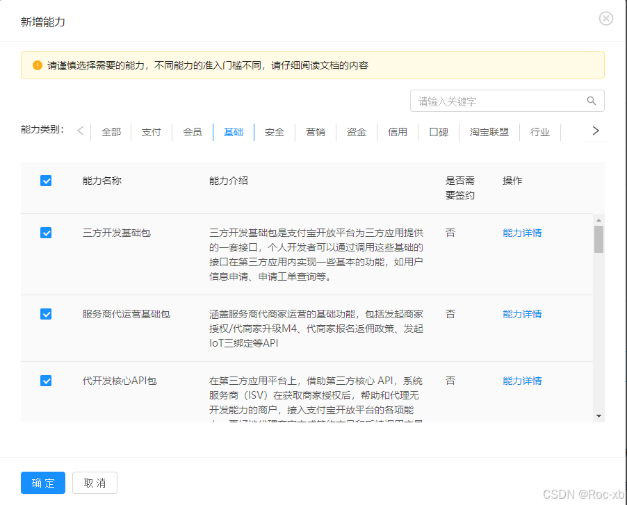Click the 新增能力 dialog title

coord(43,22)
